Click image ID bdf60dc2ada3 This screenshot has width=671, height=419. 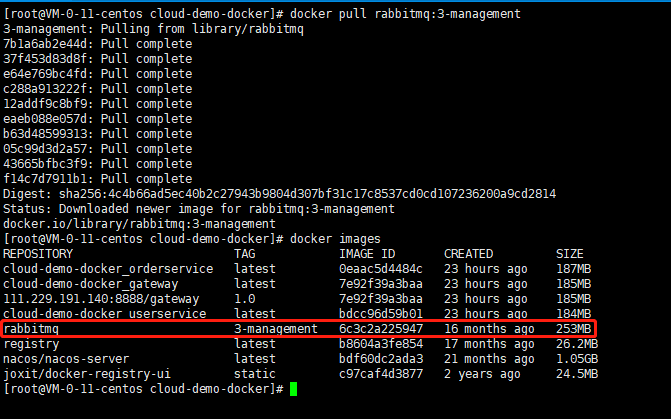click(x=381, y=359)
